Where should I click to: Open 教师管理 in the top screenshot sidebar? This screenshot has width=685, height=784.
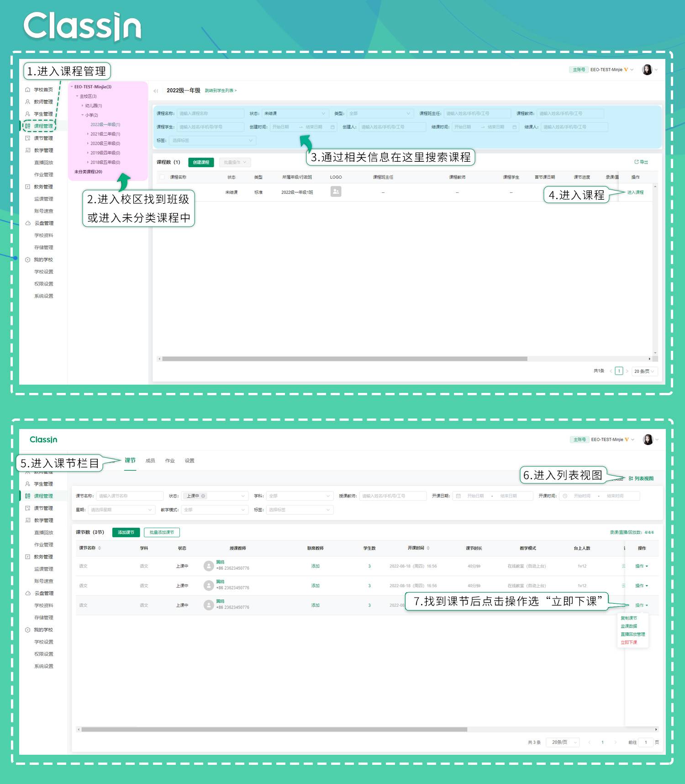(x=39, y=102)
